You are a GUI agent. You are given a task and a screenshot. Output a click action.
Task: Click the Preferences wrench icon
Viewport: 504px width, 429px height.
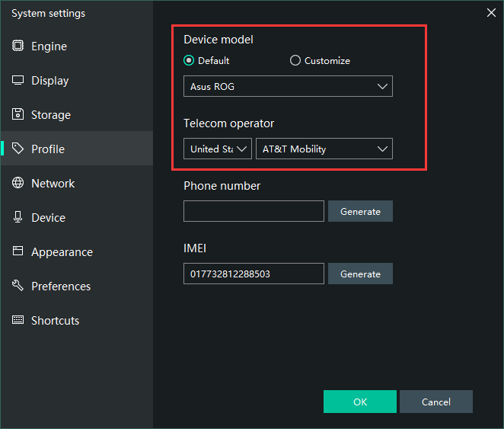pyautogui.click(x=18, y=286)
